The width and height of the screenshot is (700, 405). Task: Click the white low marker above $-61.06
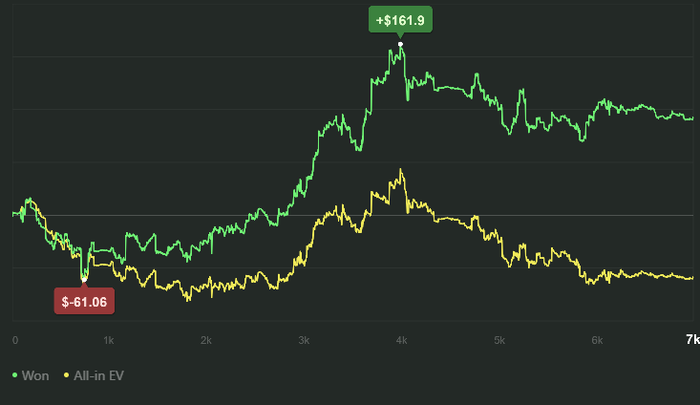[84, 280]
